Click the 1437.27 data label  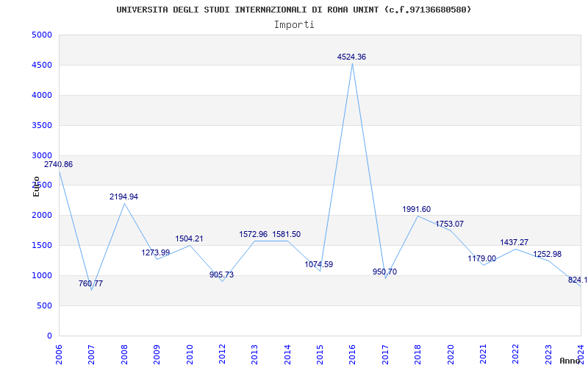coord(514,243)
